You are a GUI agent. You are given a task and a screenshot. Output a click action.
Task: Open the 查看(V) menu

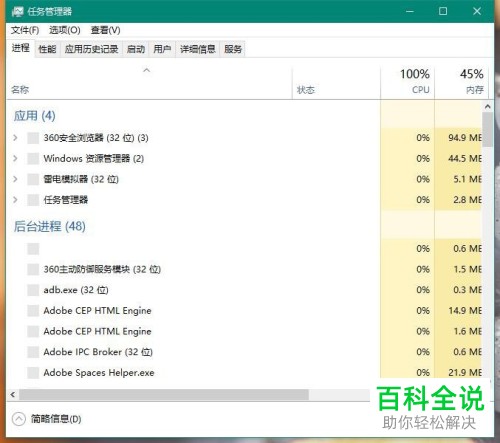point(105,30)
